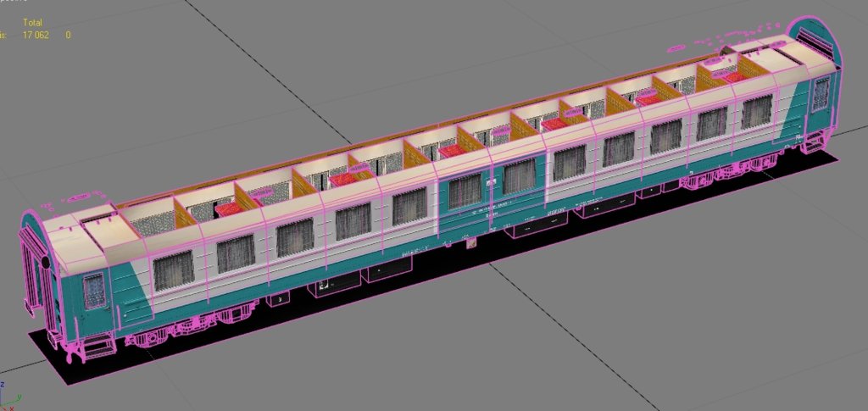Select the Total statistics label

35,22
